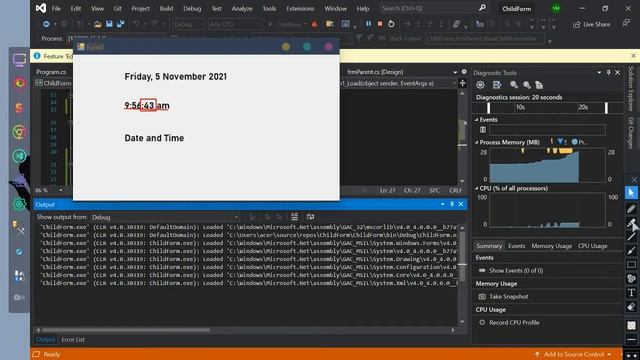640x360 pixels.
Task: Click Diagnostic Tools Zoom Out icon
Action: pyautogui.click(x=527, y=85)
